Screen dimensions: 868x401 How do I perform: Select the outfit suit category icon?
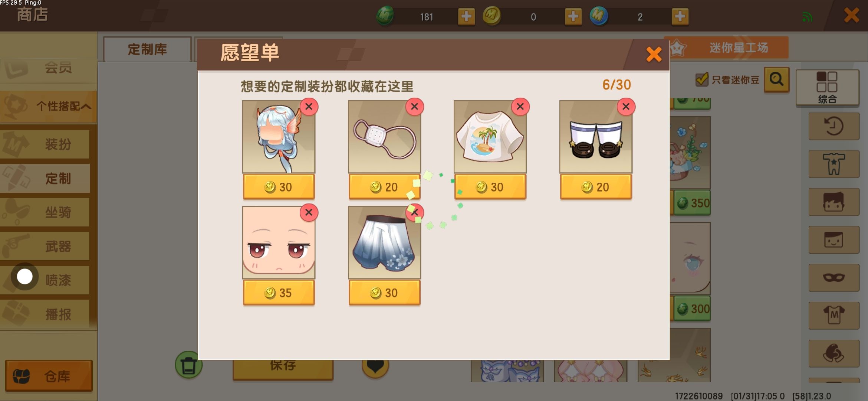[x=834, y=164]
